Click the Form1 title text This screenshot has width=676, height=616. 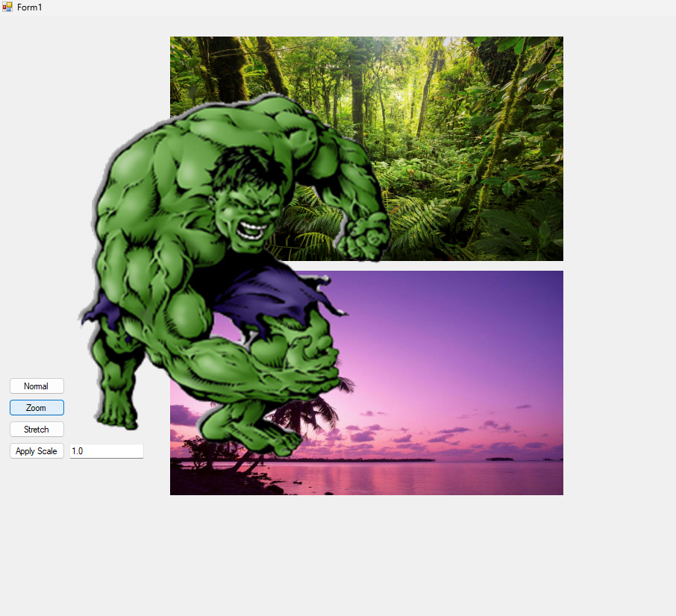click(29, 7)
